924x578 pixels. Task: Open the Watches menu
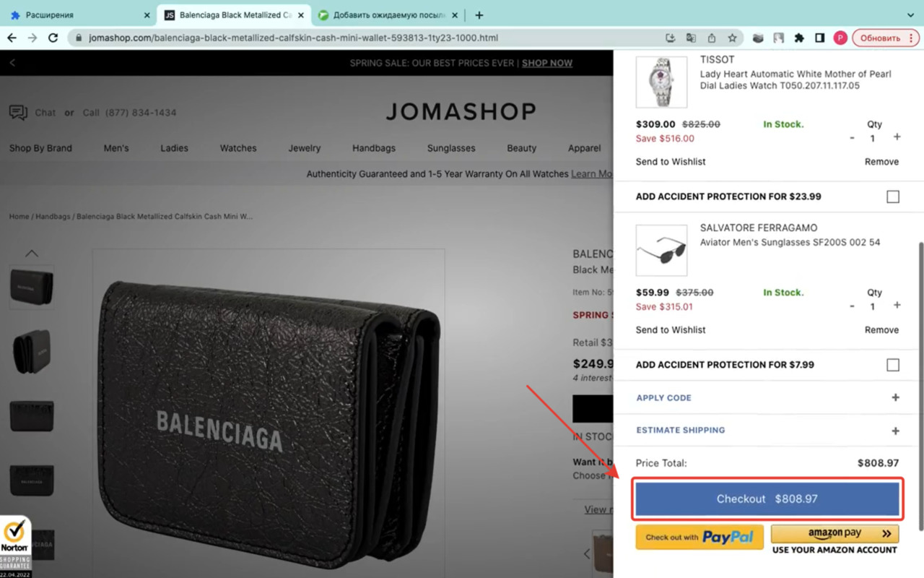coord(238,148)
